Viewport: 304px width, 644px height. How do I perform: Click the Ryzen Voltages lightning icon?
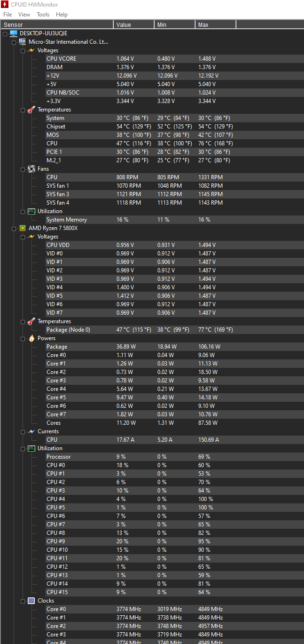click(31, 237)
